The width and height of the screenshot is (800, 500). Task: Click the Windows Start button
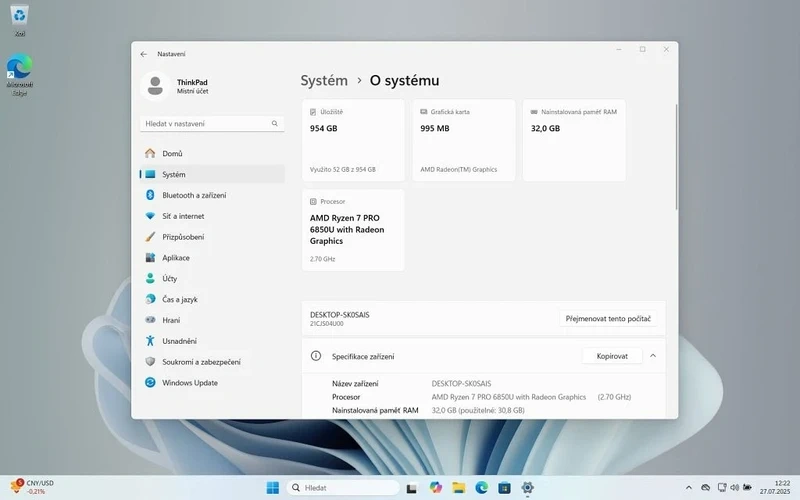[272, 487]
